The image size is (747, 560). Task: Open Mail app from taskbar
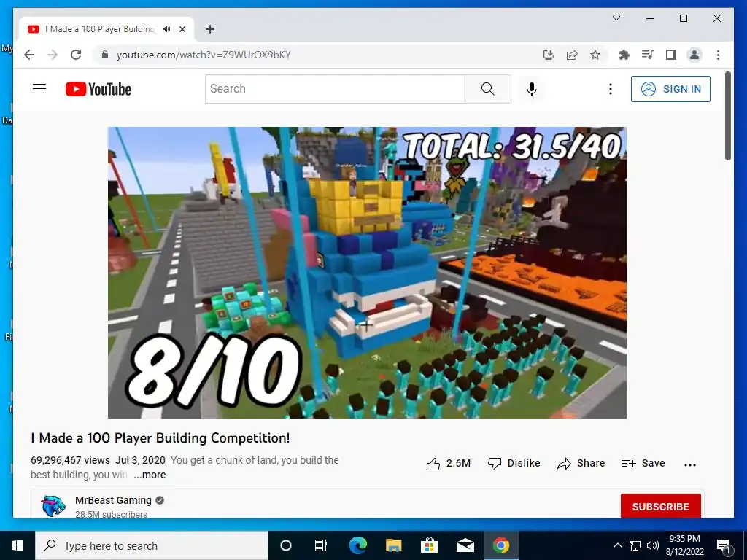pos(465,545)
